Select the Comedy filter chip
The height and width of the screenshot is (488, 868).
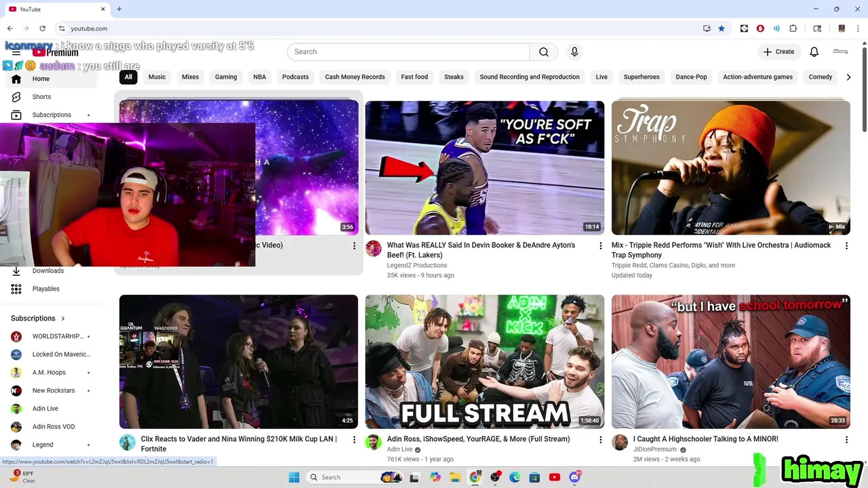point(821,77)
